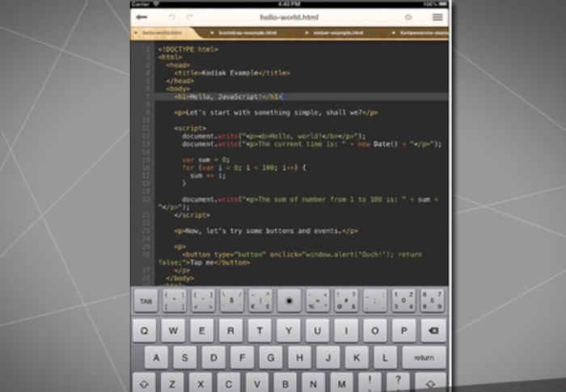Tap the J key
The width and height of the screenshot is (566, 392).
[x=328, y=358]
